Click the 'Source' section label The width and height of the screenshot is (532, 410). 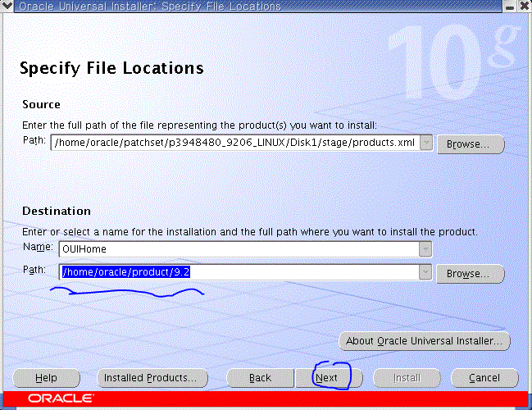pos(41,104)
